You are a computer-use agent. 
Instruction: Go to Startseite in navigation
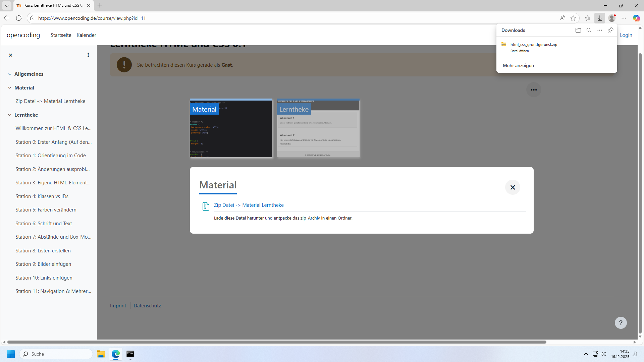point(61,35)
